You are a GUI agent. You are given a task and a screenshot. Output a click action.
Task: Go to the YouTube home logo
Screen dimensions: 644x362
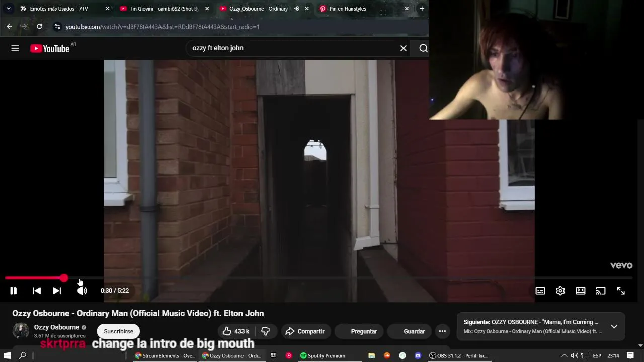click(50, 48)
